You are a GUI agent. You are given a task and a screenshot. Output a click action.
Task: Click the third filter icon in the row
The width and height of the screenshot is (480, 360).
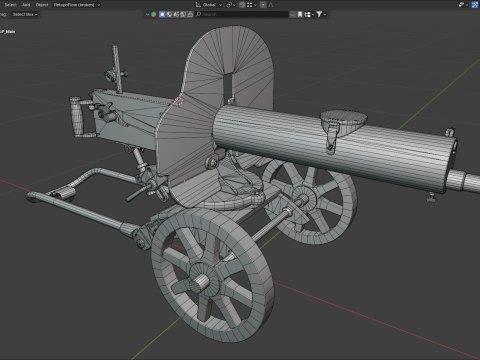pos(176,14)
